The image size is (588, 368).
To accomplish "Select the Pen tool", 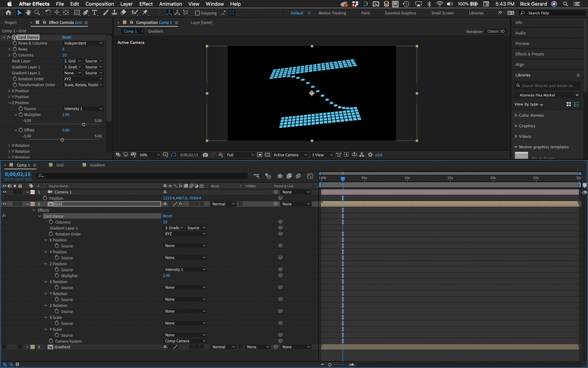I will pos(85,12).
